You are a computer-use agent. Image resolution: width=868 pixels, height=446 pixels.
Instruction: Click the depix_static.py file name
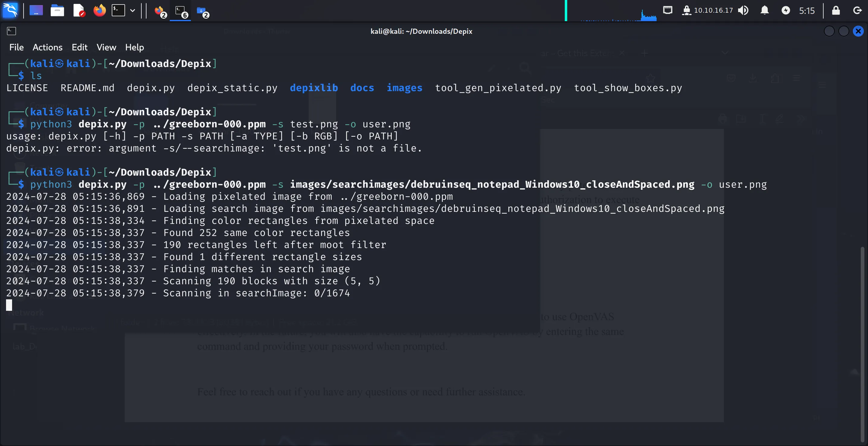pyautogui.click(x=232, y=88)
